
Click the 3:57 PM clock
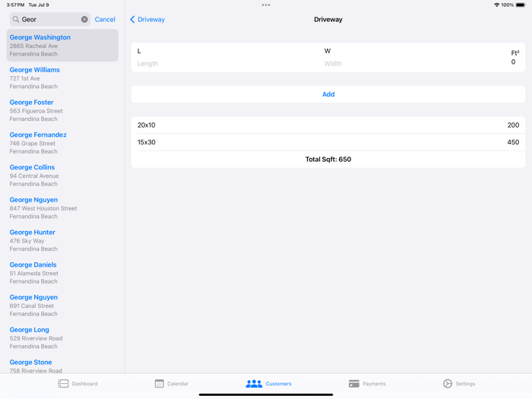pos(15,5)
